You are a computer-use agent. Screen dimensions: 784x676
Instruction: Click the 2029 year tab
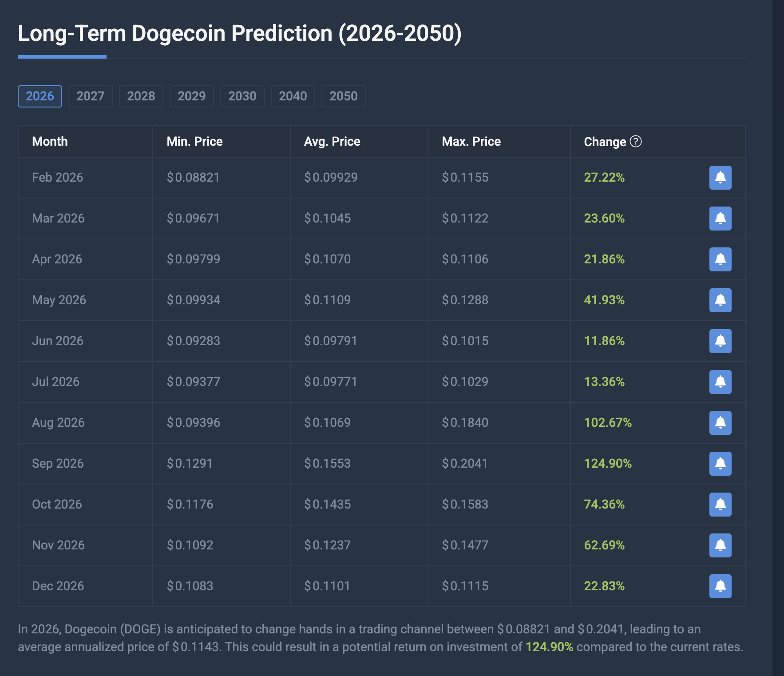pos(192,96)
